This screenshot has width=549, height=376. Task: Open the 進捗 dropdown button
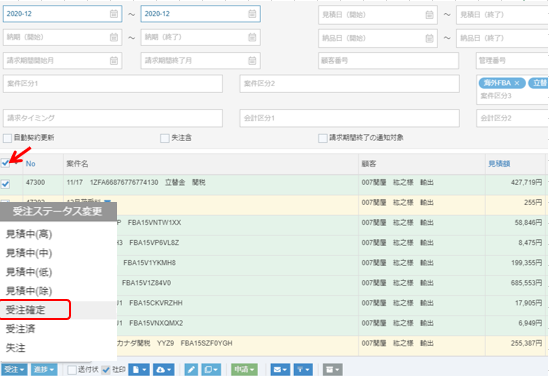tap(44, 369)
